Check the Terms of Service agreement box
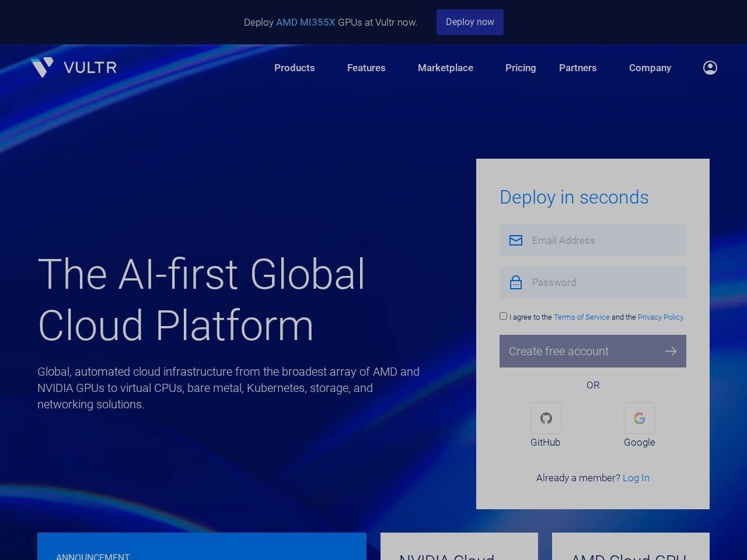Screen dimensions: 747x560 503,316
